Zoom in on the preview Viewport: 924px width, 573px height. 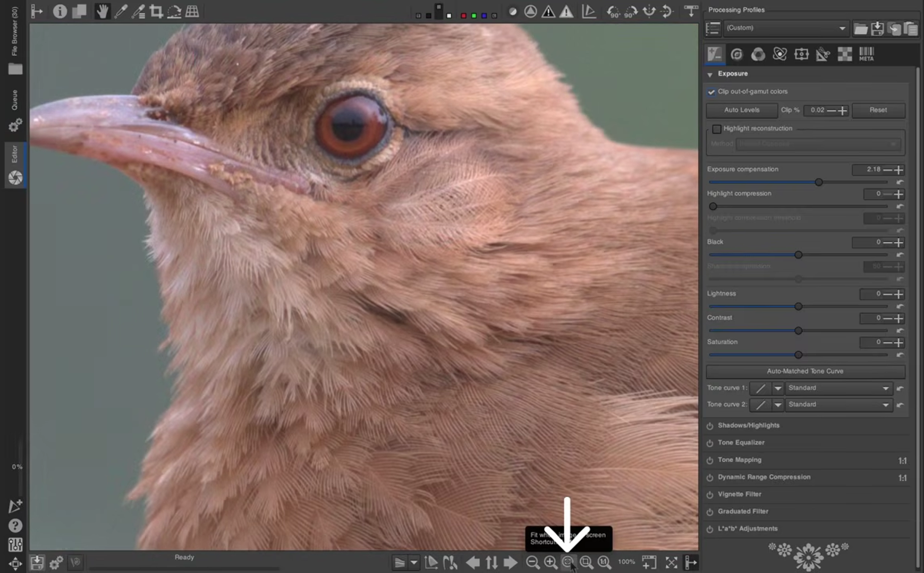tap(550, 562)
